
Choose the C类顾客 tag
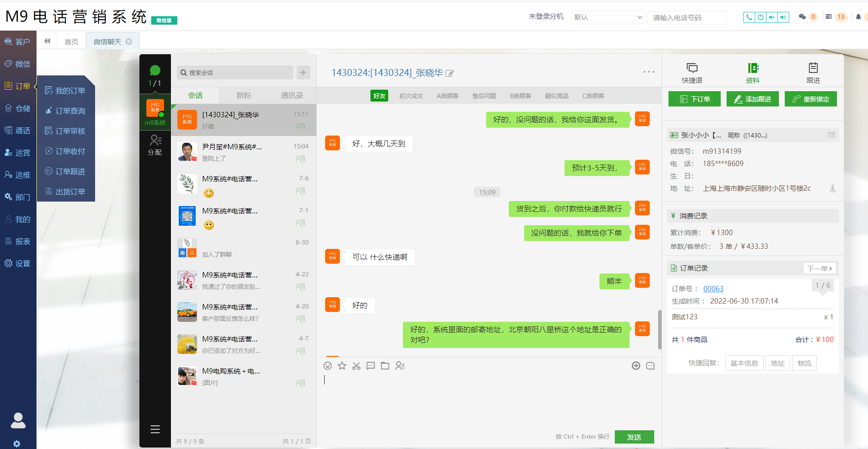pos(593,96)
